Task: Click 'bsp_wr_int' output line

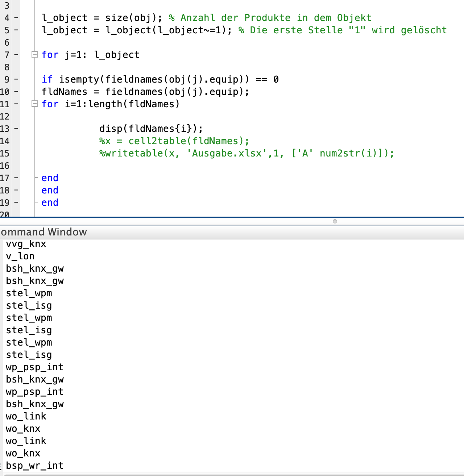Action: [34, 465]
